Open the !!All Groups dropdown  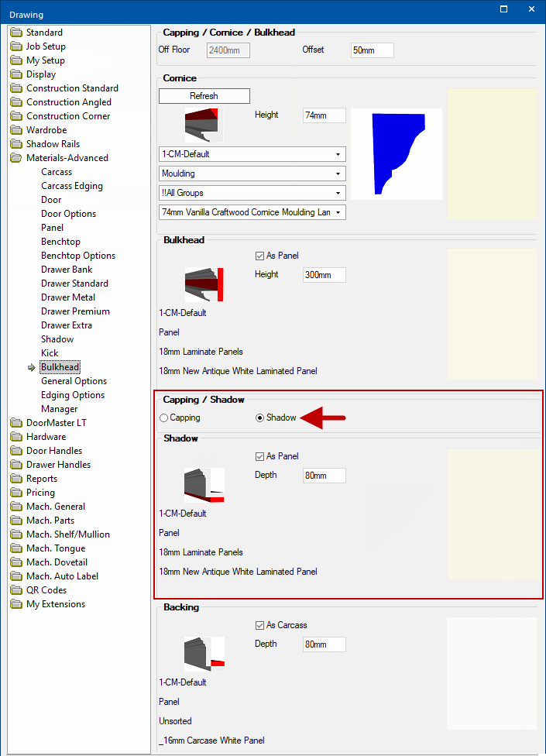click(x=252, y=193)
